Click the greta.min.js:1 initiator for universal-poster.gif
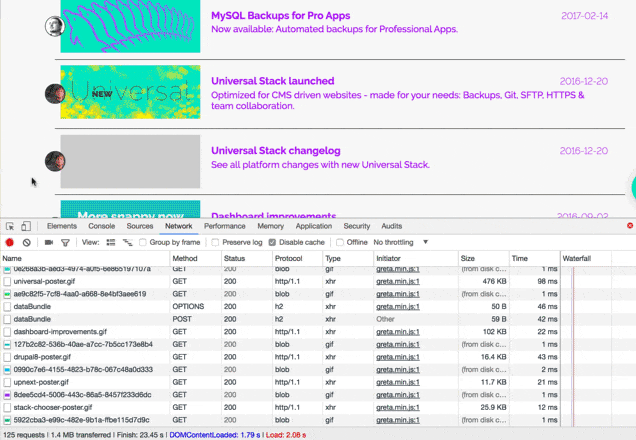 pos(397,281)
